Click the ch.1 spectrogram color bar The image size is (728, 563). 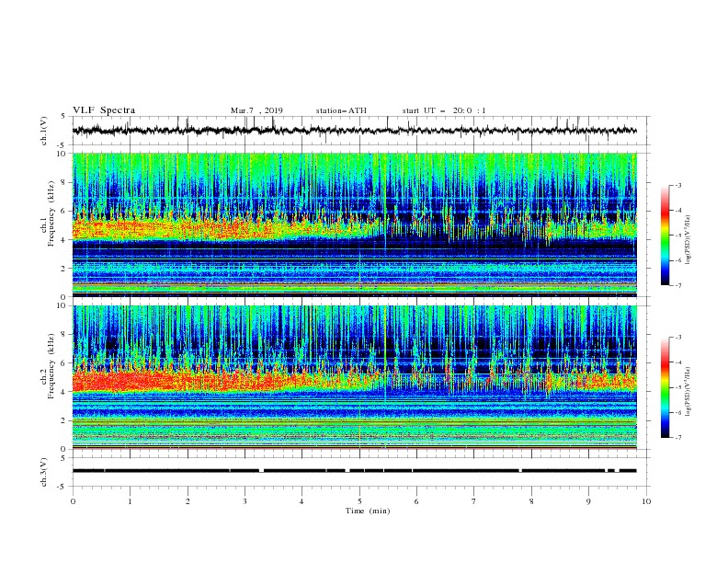click(665, 236)
